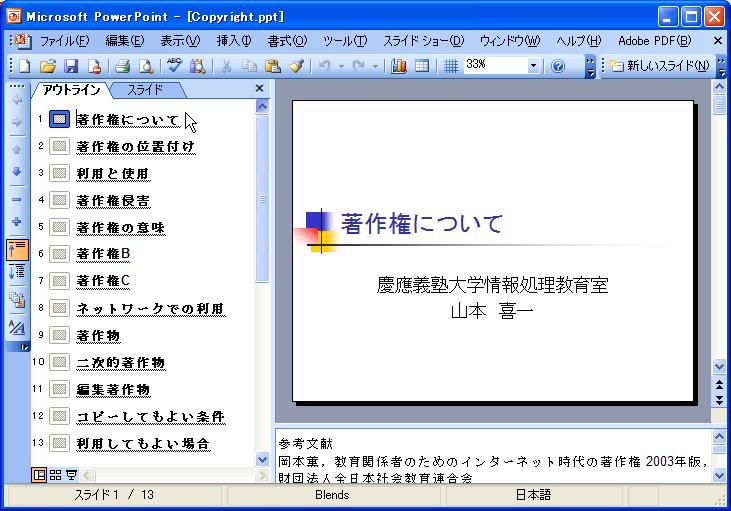Go to next slide double-arrow
The height and width of the screenshot is (511, 731).
coord(719,400)
